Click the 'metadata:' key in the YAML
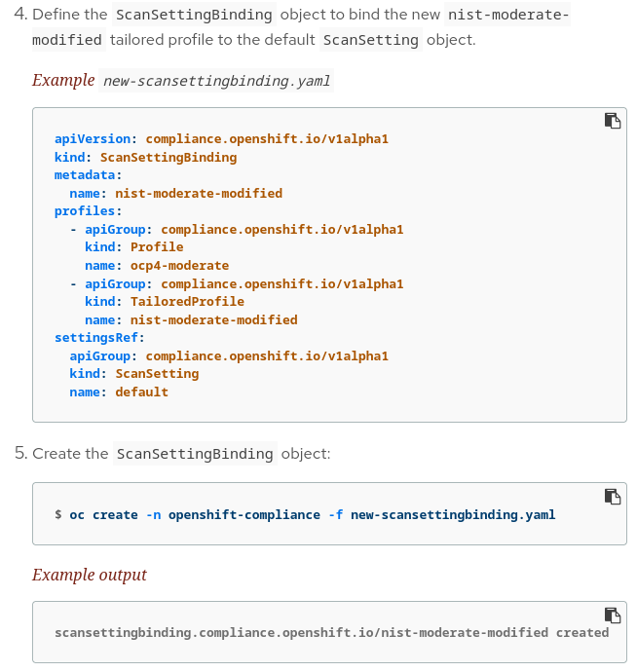This screenshot has height=672, width=637. [x=88, y=175]
